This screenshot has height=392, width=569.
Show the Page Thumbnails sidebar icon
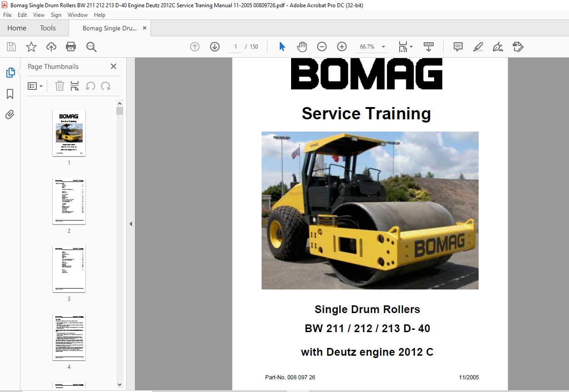(10, 73)
